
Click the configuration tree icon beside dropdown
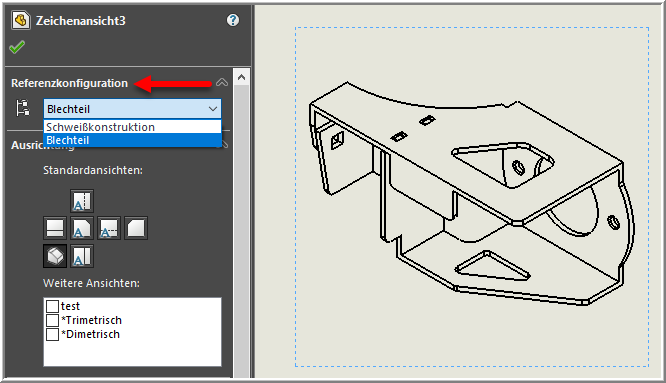click(23, 108)
